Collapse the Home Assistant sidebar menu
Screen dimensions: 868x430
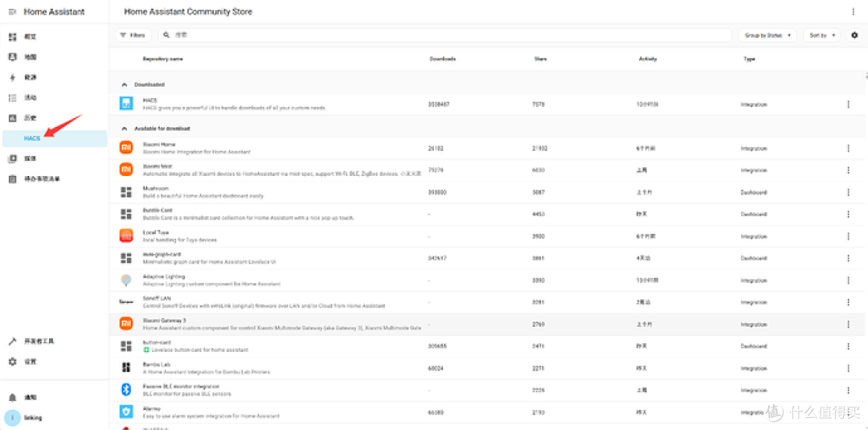coord(13,11)
